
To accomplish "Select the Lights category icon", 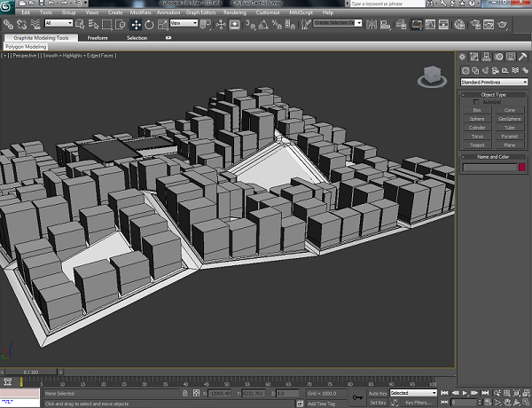I will (484, 70).
